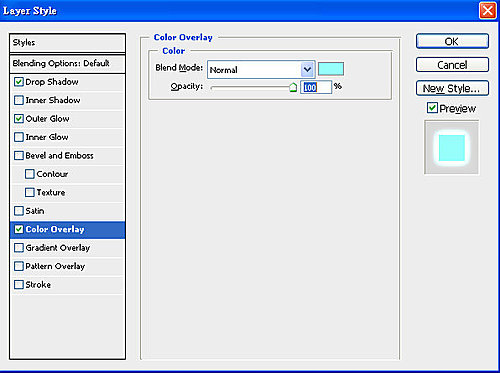Enable the Stroke checkbox
The image size is (500, 373).
(19, 285)
